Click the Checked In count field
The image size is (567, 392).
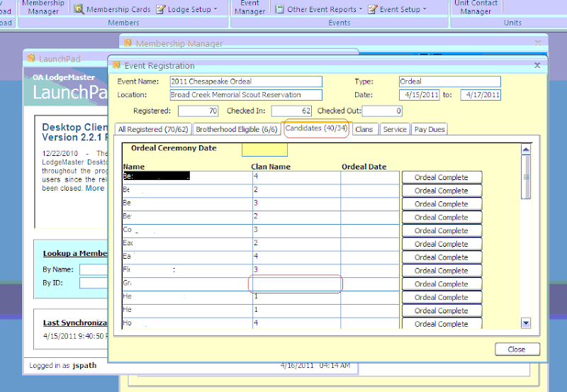[291, 111]
